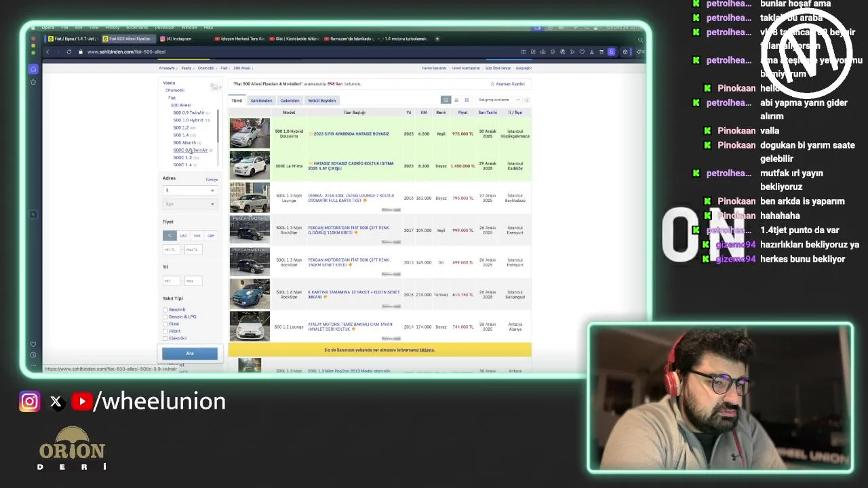Open the İl province dropdown under Adres
Viewport: 868px width, 488px height.
pyautogui.click(x=190, y=190)
